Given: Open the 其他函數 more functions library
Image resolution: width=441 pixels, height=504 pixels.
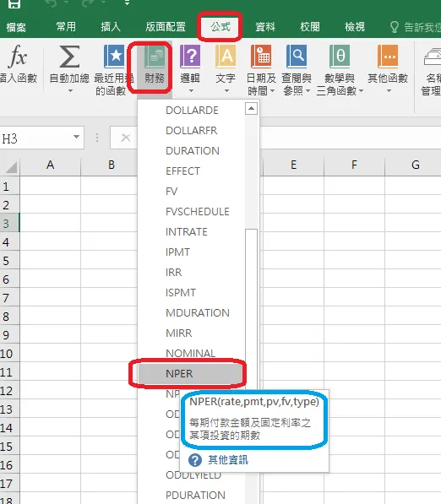Looking at the screenshot, I should click(x=388, y=57).
